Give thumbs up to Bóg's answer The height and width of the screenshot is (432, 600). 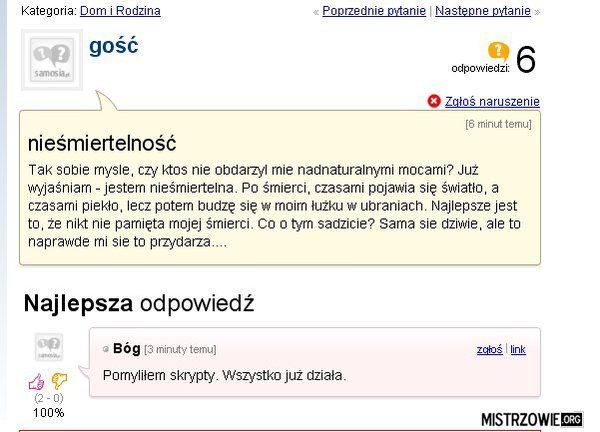point(36,381)
